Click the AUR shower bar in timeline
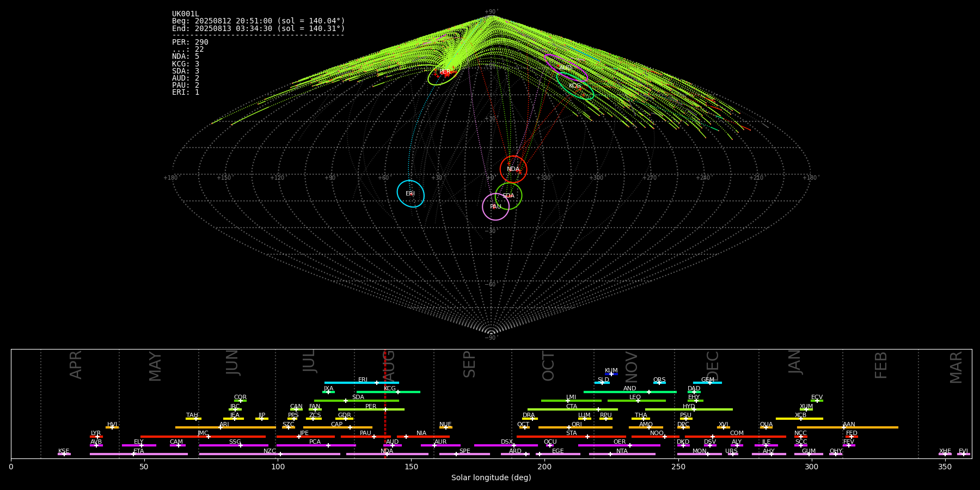Viewport: 980px width, 490px height. point(440,445)
